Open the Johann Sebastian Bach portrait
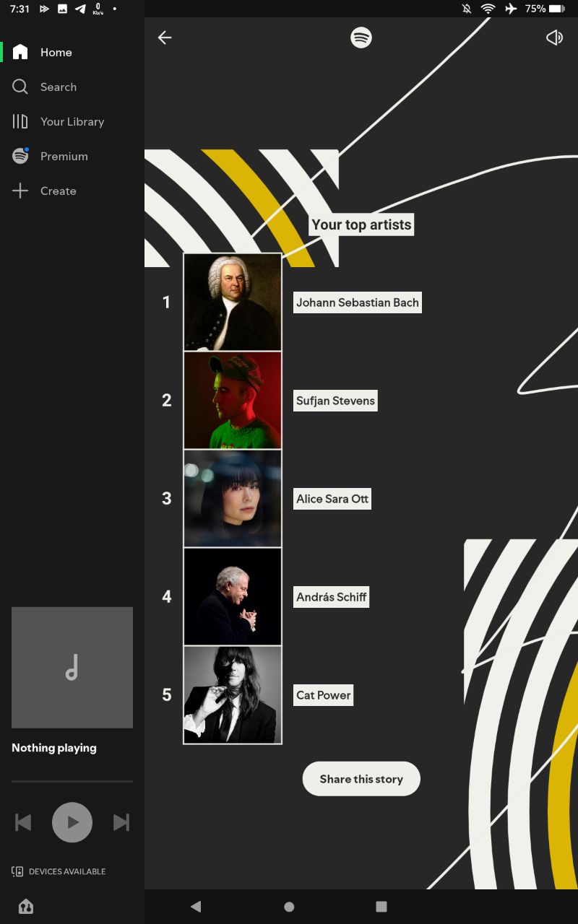The width and height of the screenshot is (578, 924). 233,302
